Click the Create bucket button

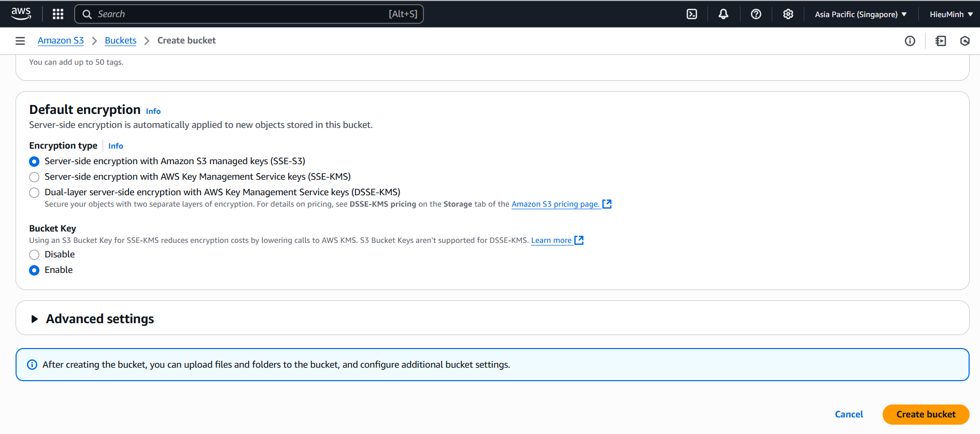(x=926, y=414)
